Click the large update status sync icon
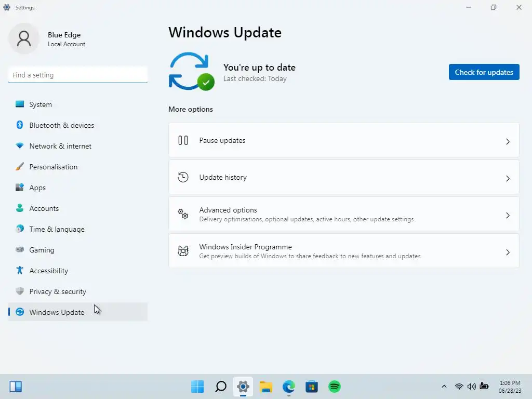Viewport: 532px width, 399px height. click(192, 71)
